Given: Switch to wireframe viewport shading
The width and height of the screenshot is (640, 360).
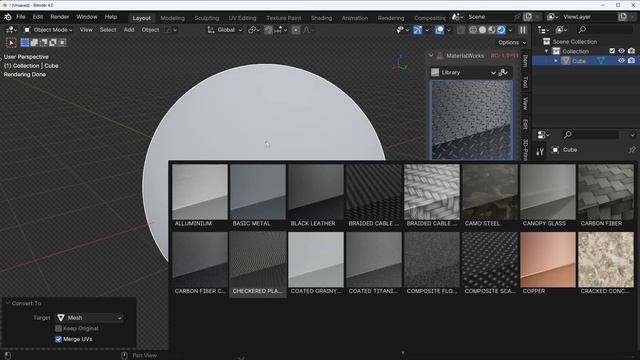Looking at the screenshot, I should (x=473, y=30).
